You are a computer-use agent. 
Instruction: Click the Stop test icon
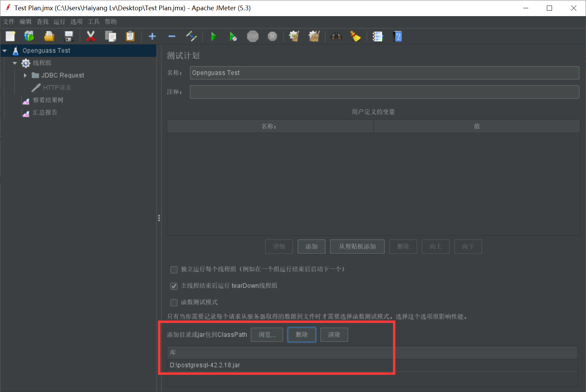253,36
